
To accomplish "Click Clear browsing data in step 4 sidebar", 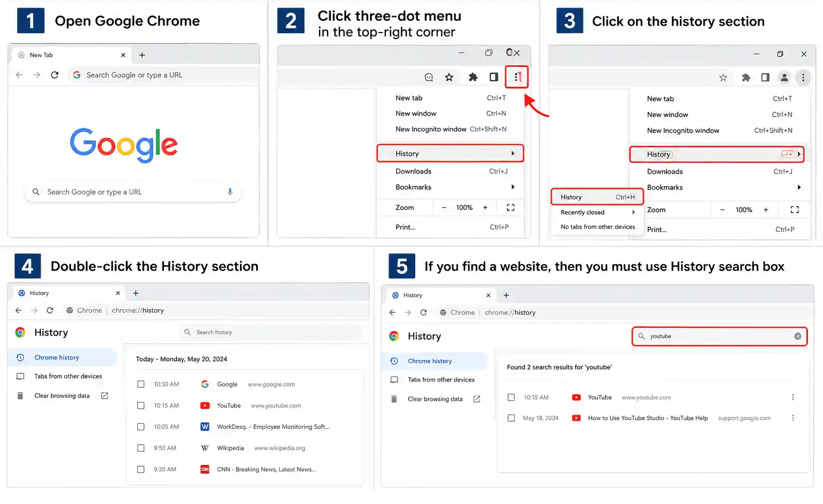I will click(x=62, y=396).
